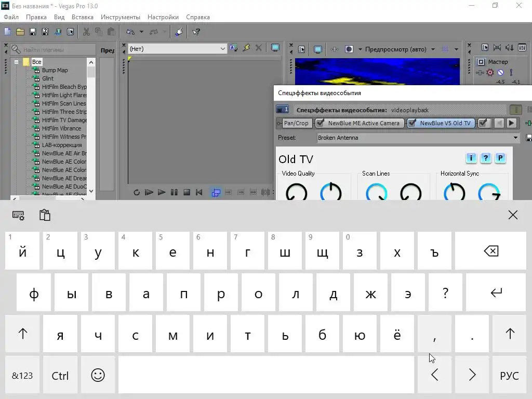This screenshot has width=532, height=399.
Task: Toggle trimmer timeline overwrite icon
Action: (216, 192)
